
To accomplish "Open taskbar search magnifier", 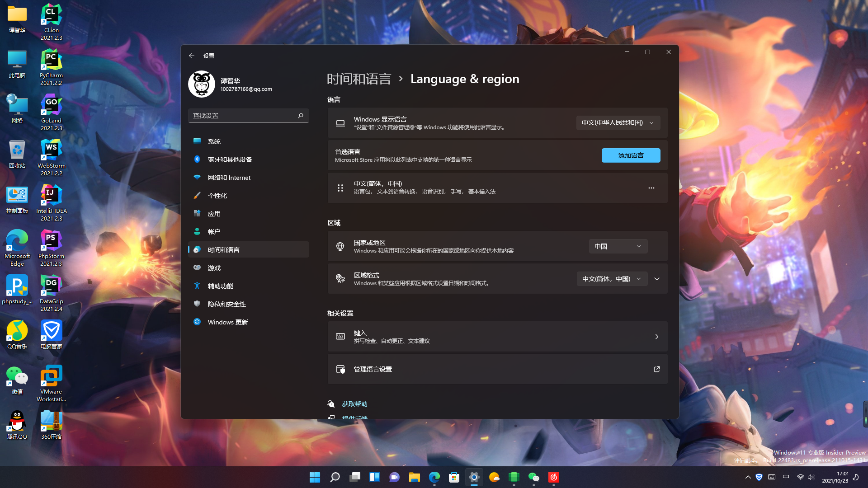I will [x=335, y=477].
